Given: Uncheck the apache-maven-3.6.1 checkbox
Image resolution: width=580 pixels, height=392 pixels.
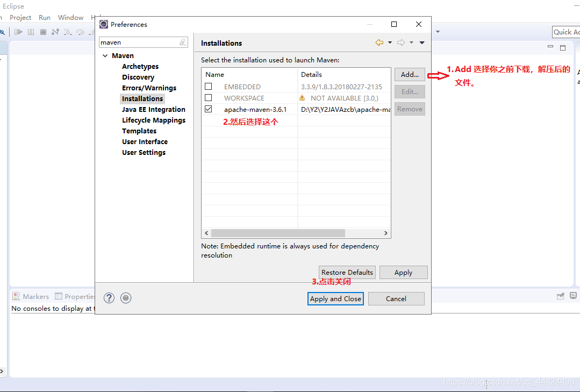Looking at the screenshot, I should 209,109.
